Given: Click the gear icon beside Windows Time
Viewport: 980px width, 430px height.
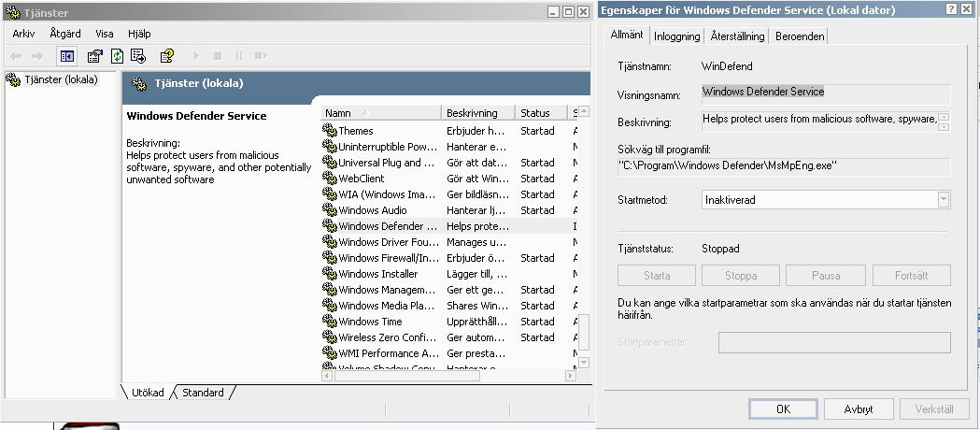Looking at the screenshot, I should 330,322.
